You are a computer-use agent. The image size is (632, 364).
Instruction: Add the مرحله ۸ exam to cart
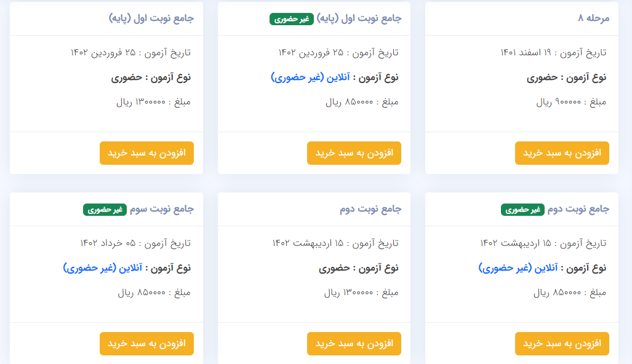[562, 153]
